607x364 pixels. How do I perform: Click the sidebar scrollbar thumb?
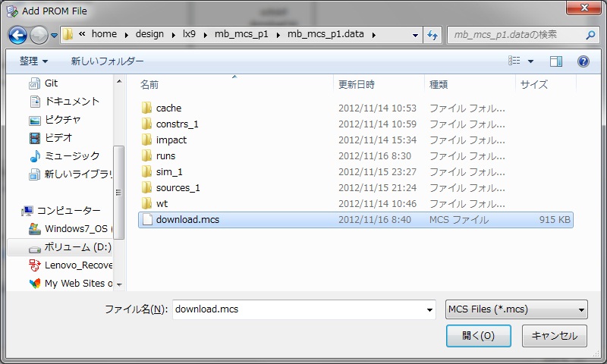pos(119,193)
